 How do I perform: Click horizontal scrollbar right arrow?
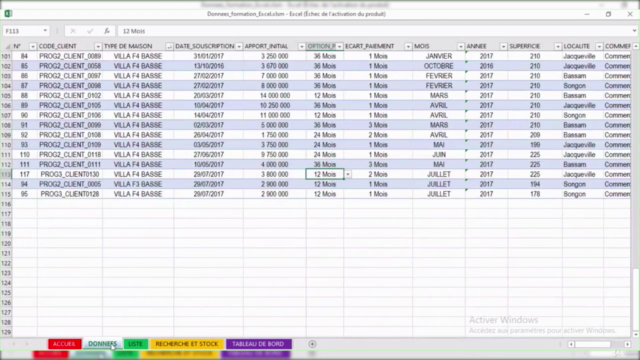pos(627,344)
